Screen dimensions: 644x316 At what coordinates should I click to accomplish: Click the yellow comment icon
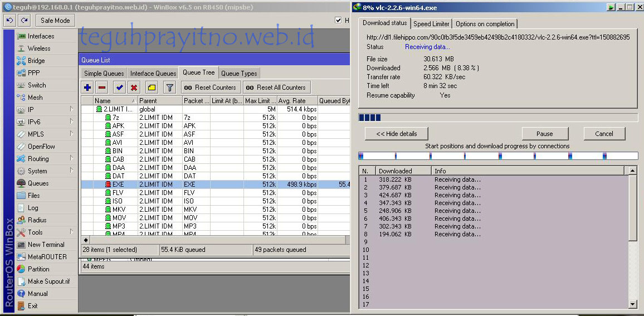152,87
